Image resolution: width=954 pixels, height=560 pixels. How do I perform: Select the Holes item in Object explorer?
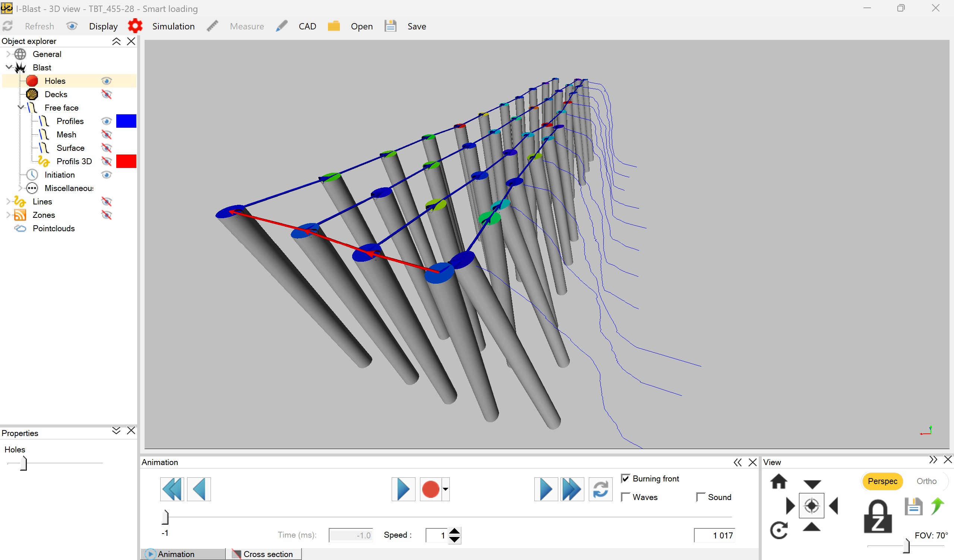[56, 80]
